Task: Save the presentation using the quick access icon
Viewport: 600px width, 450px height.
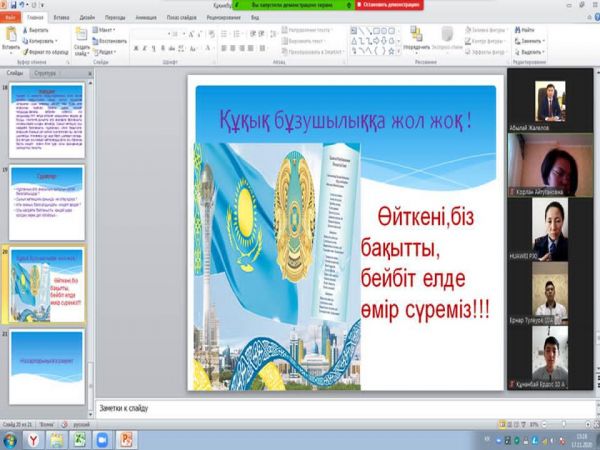Action: (14, 5)
